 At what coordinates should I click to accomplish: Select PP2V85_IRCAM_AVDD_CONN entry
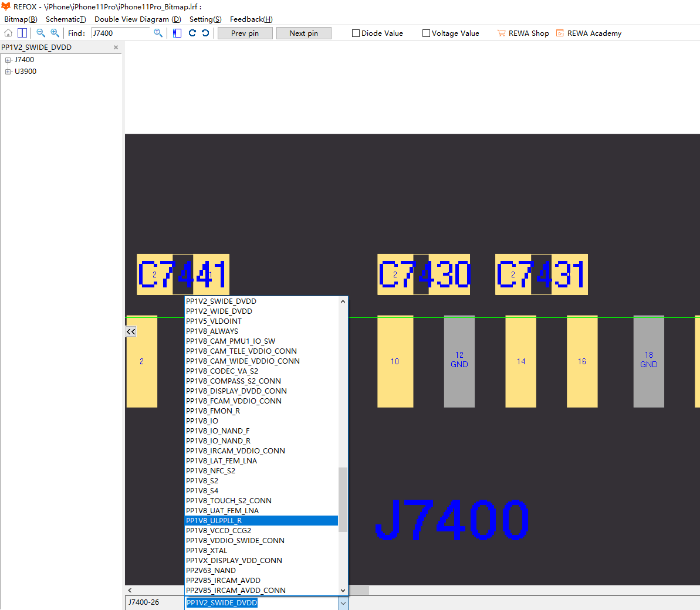261,591
